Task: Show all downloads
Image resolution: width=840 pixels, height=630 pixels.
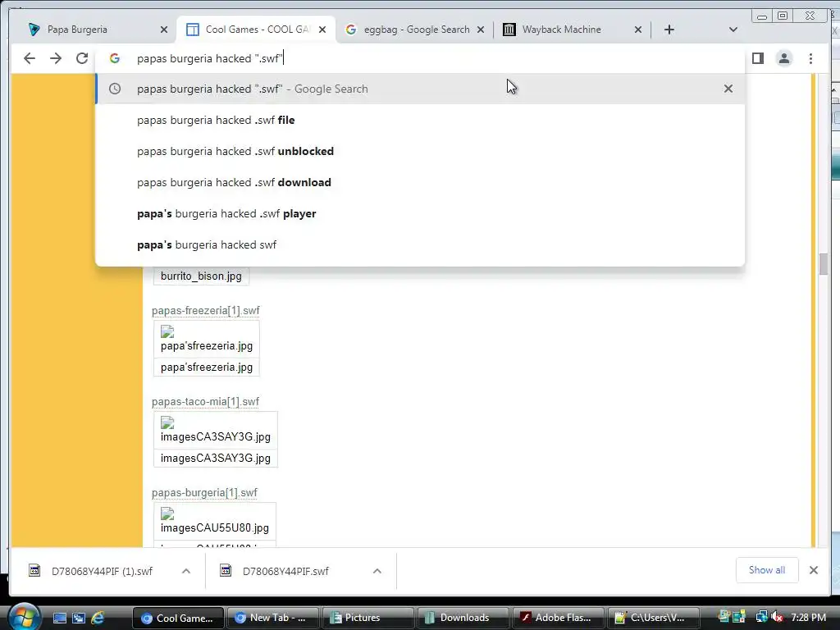Action: pos(767,570)
